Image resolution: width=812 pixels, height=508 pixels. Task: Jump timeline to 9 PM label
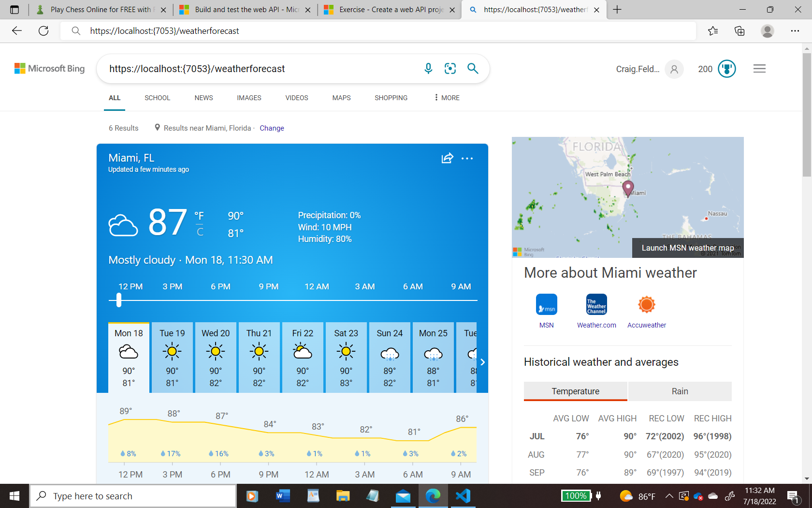point(268,286)
